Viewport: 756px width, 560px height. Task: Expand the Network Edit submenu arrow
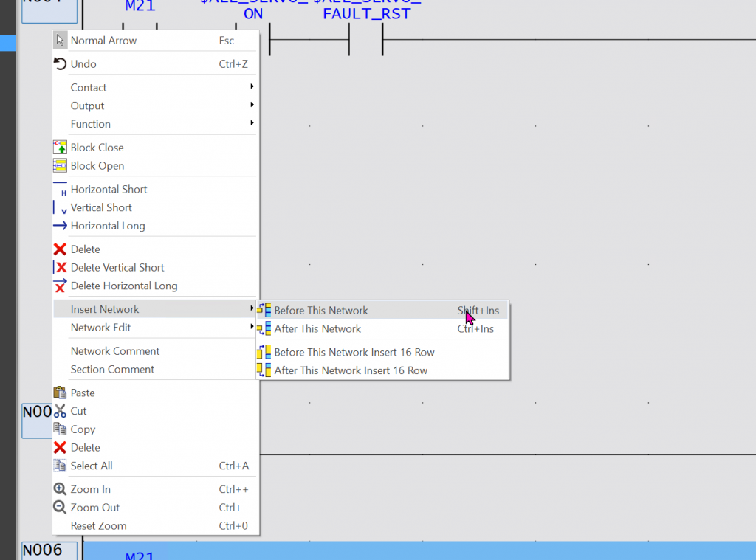(x=252, y=326)
